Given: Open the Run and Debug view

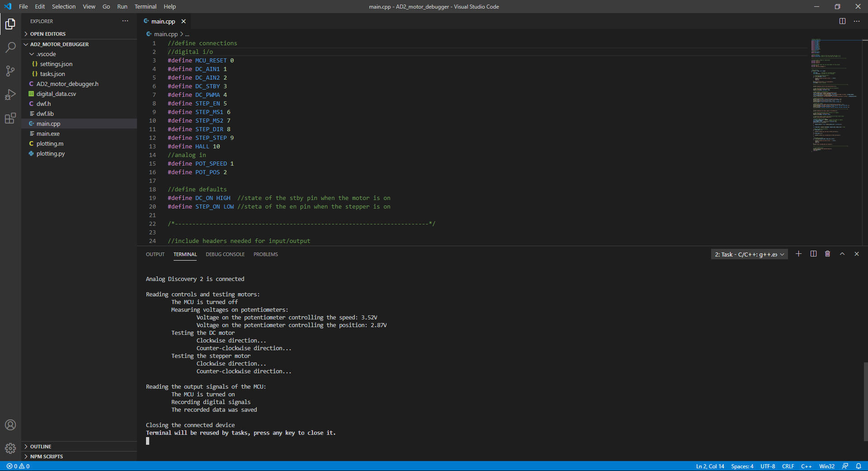Looking at the screenshot, I should [10, 95].
